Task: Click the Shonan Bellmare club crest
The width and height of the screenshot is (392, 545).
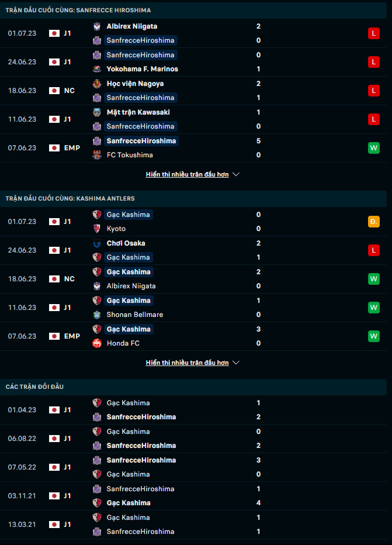Action: point(97,315)
